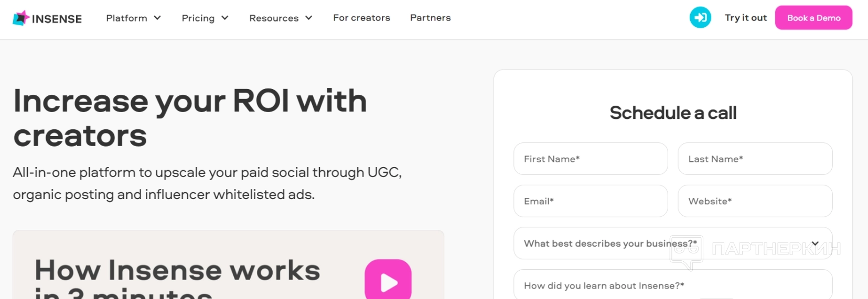The width and height of the screenshot is (868, 299).
Task: Open the Pricing menu label
Action: [198, 18]
